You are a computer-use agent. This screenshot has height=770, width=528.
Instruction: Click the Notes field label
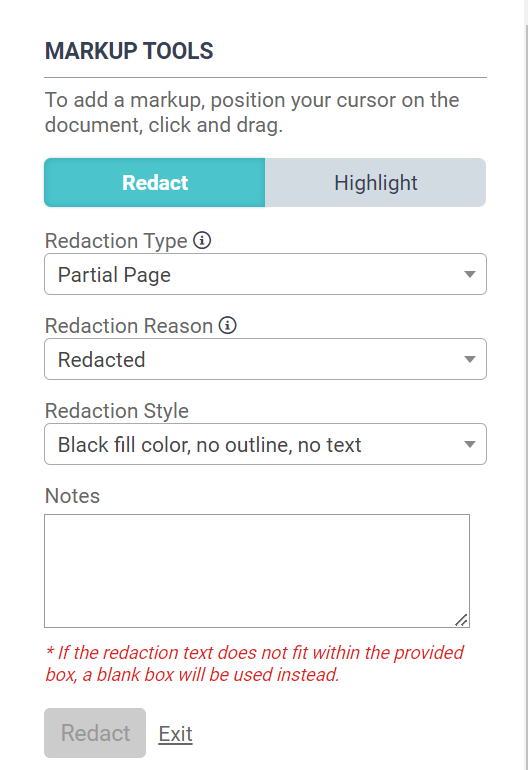click(x=73, y=495)
